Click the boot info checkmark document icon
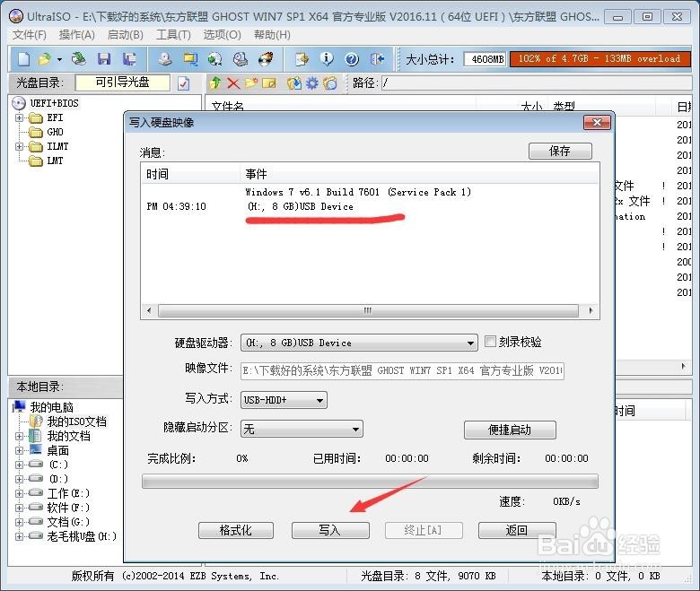700x591 pixels. point(183,83)
